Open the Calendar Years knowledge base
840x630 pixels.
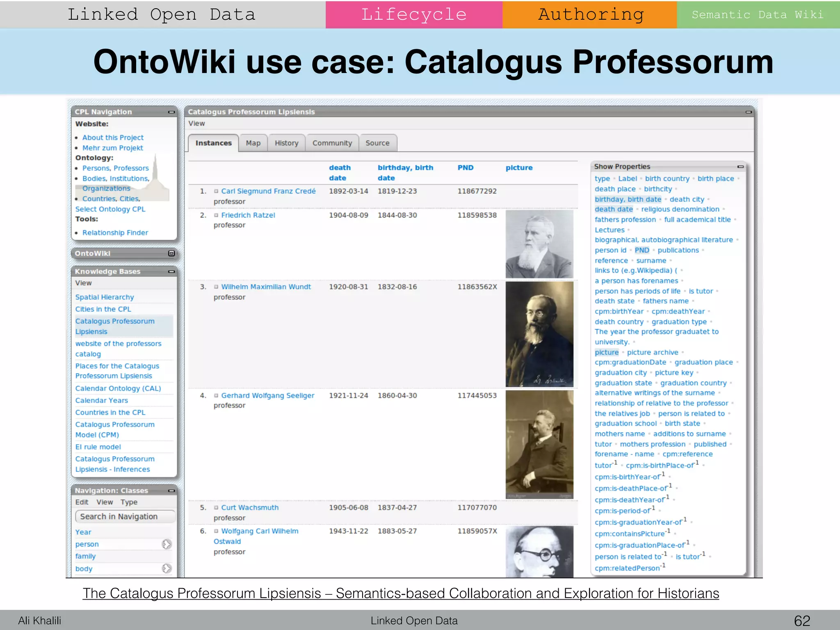pyautogui.click(x=101, y=400)
